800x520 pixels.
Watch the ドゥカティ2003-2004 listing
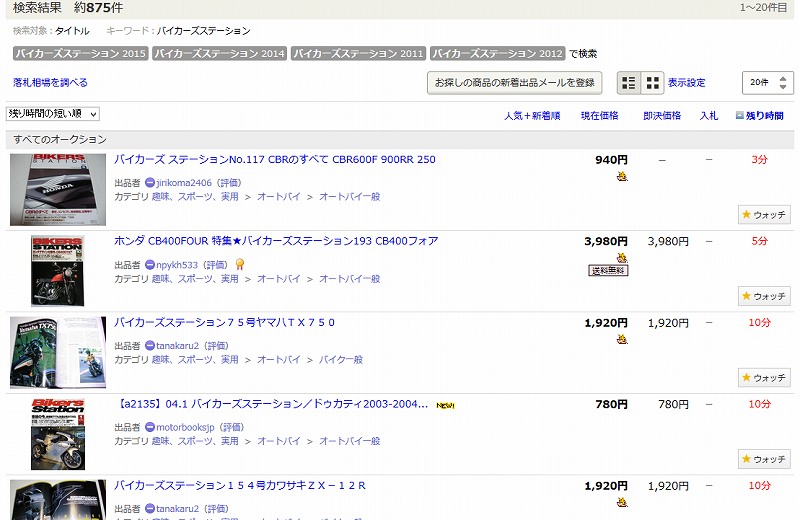(764, 459)
